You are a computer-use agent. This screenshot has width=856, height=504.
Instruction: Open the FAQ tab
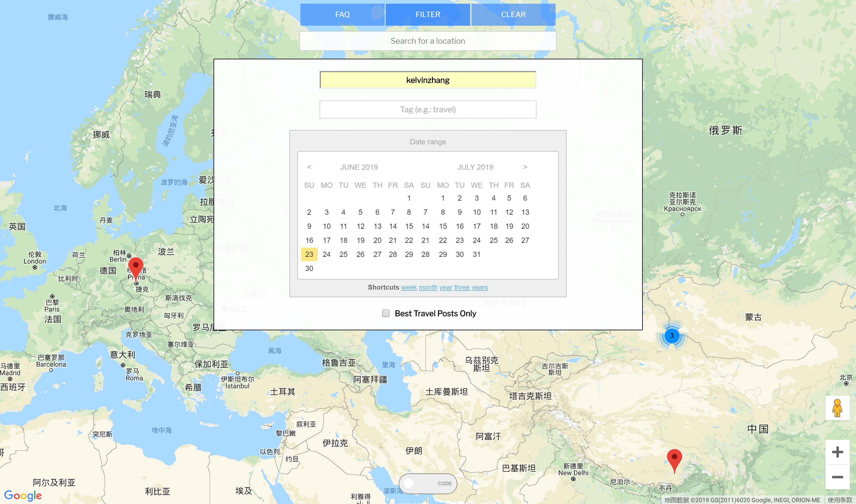[x=342, y=15]
